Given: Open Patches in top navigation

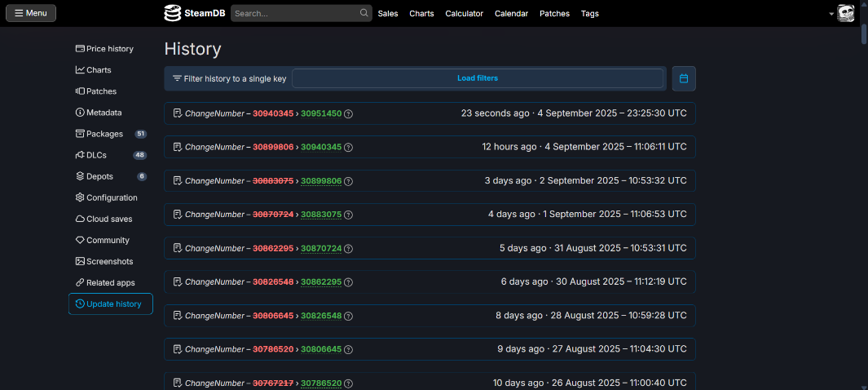Looking at the screenshot, I should [x=554, y=14].
